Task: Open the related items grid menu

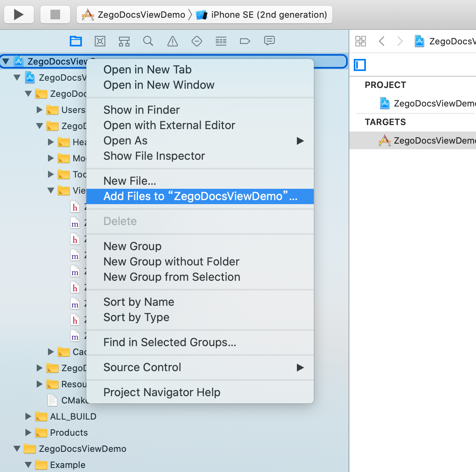Action: [x=361, y=41]
